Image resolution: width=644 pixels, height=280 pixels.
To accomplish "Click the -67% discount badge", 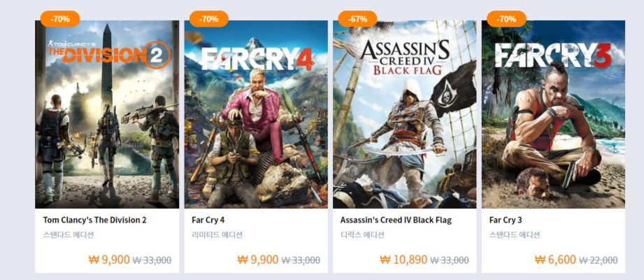I will coord(357,19).
